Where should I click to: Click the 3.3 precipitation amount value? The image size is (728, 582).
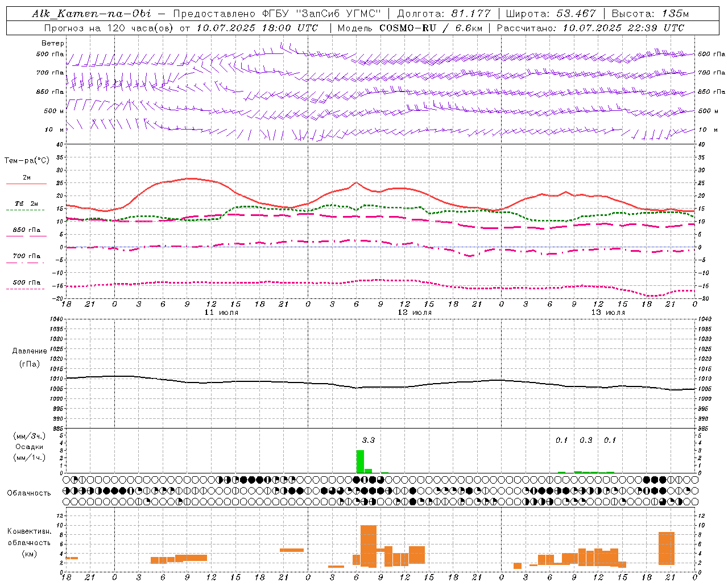[369, 440]
